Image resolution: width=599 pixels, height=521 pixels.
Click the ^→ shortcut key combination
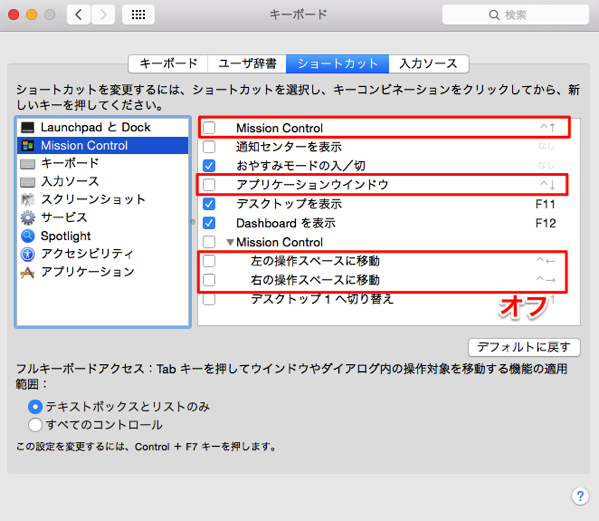tap(546, 280)
